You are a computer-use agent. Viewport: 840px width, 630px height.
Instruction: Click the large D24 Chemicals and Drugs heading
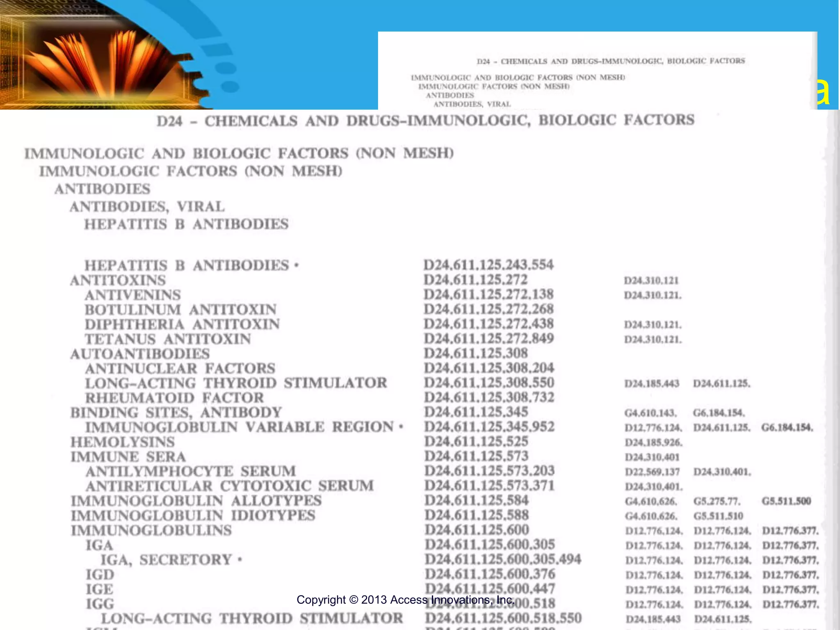coord(425,121)
